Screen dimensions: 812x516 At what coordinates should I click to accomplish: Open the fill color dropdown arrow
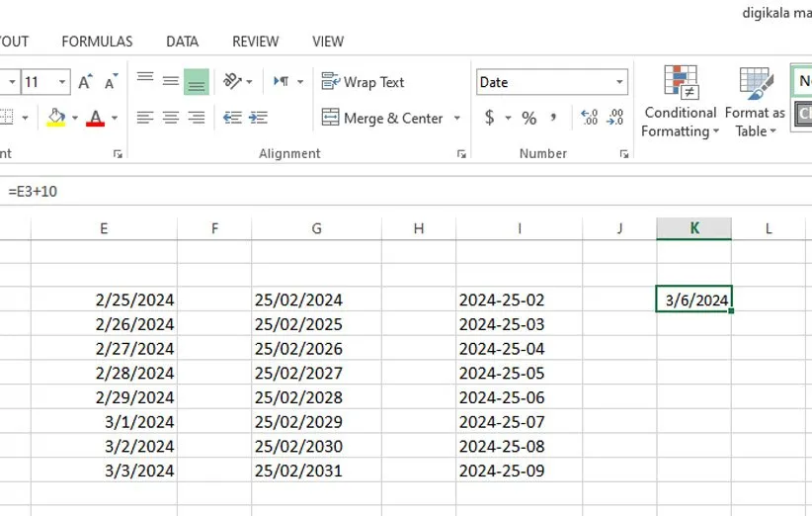tap(75, 118)
